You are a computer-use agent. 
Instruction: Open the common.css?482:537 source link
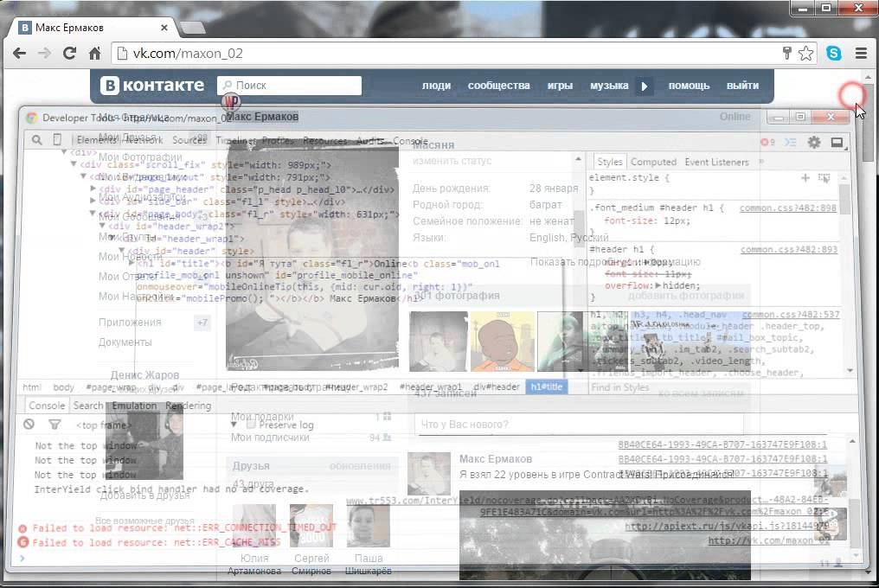pyautogui.click(x=791, y=315)
